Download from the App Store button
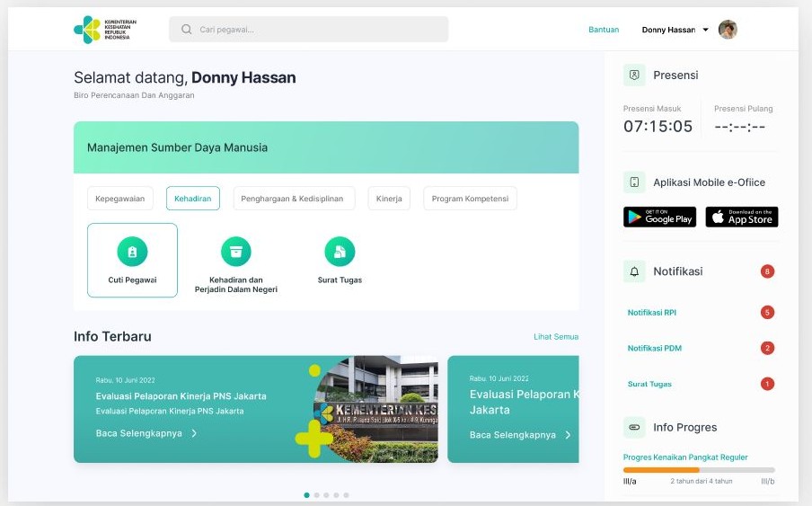 pos(742,217)
